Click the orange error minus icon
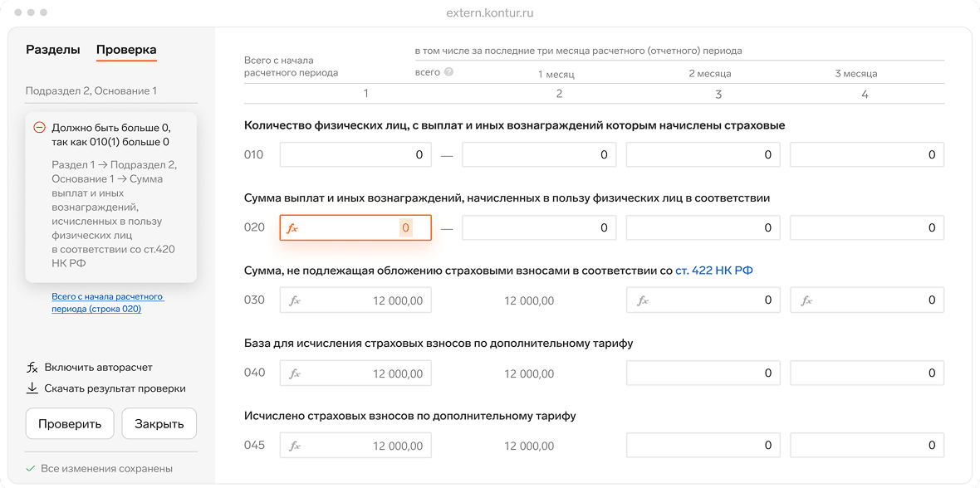 point(39,128)
